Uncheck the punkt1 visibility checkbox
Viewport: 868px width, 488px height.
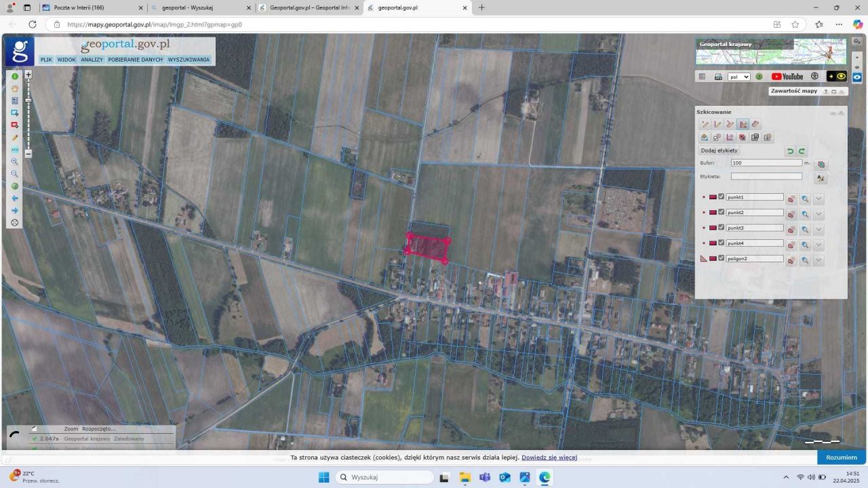(x=722, y=197)
